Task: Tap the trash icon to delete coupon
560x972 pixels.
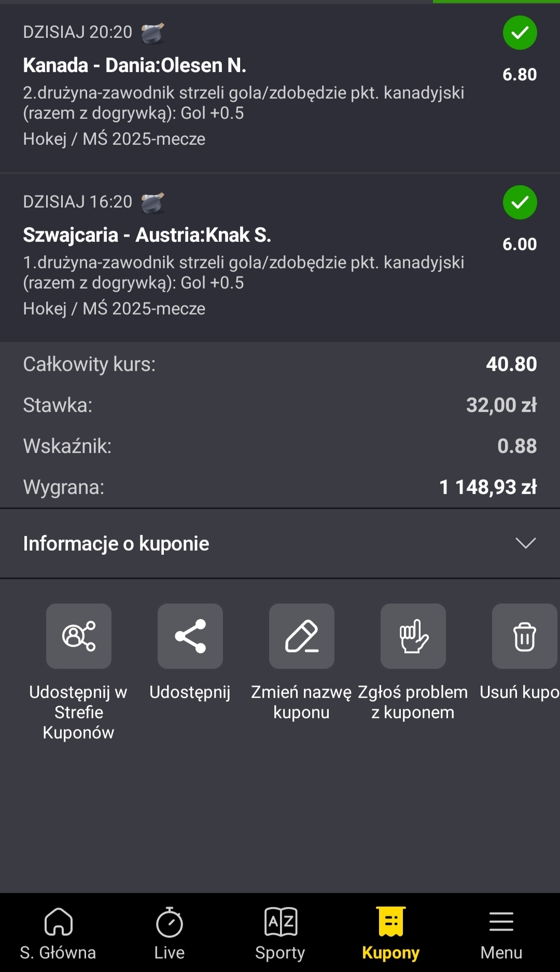Action: pos(524,636)
